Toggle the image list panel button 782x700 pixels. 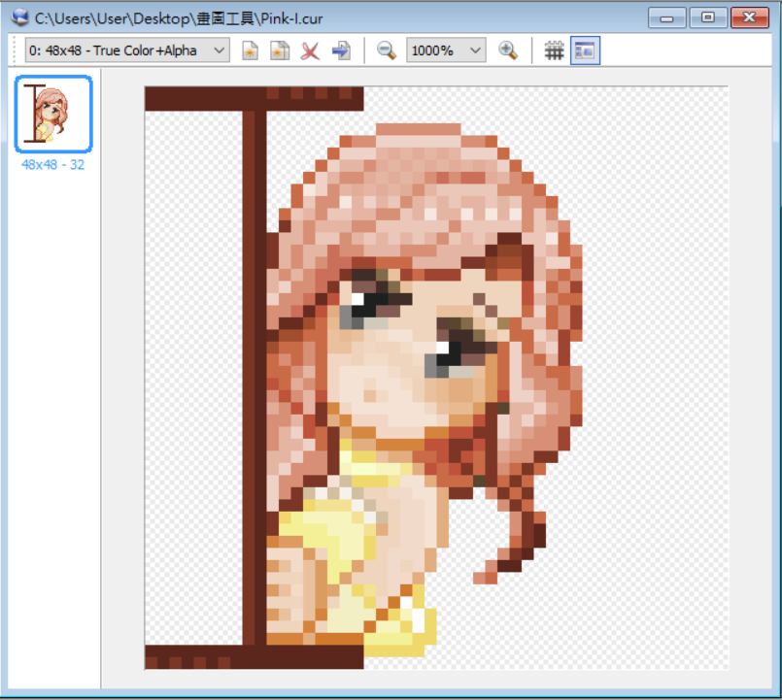[585, 50]
